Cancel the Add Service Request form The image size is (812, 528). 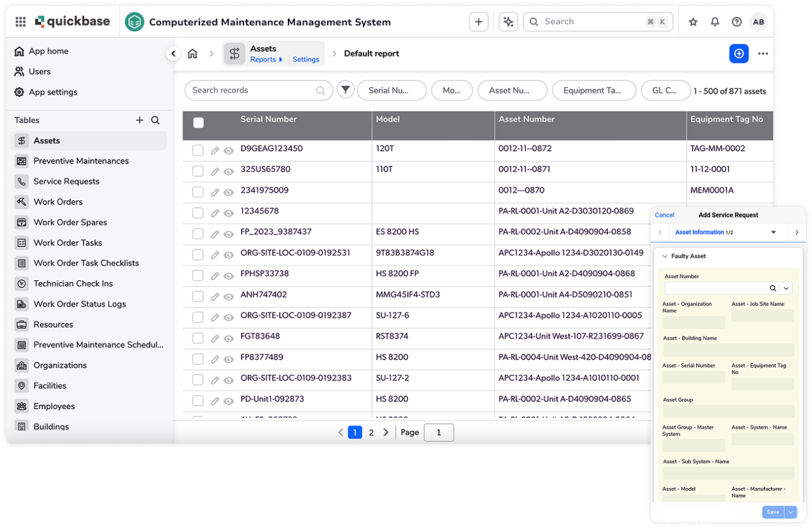[x=664, y=215]
